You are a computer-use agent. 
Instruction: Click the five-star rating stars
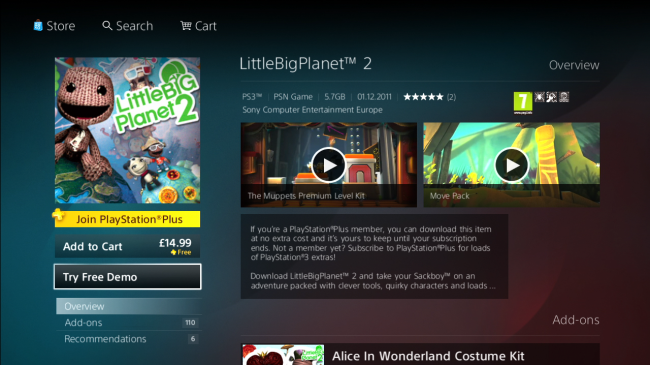[x=423, y=97]
